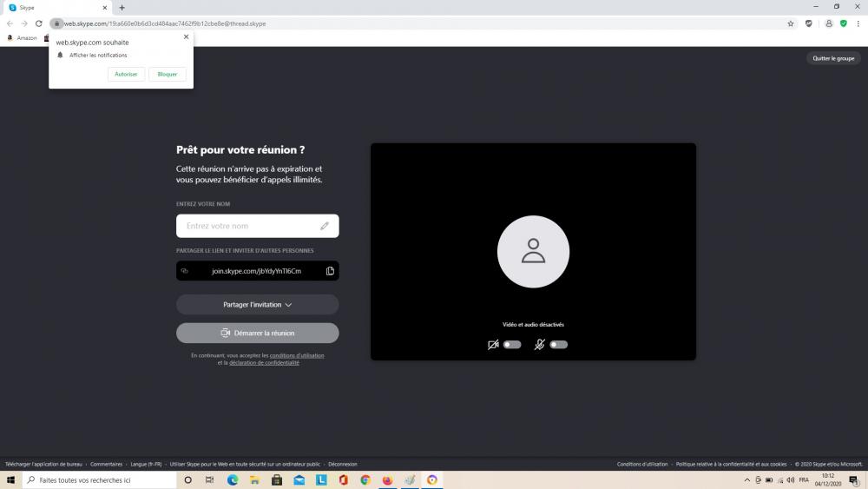Click the crossed-out camera icon

point(493,345)
